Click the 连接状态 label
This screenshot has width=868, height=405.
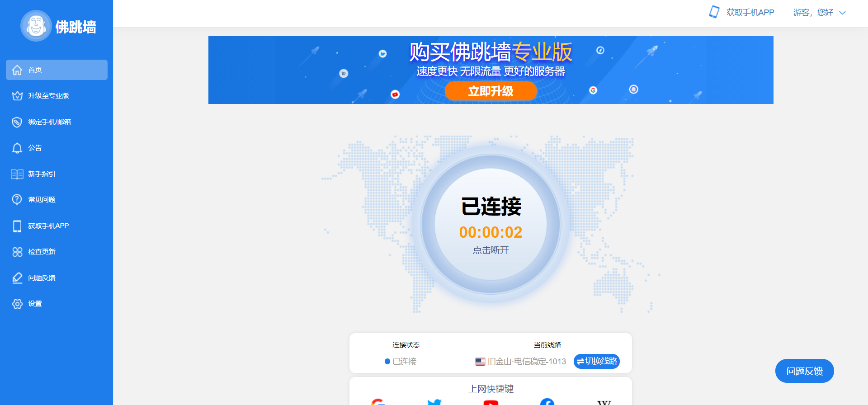pos(406,345)
